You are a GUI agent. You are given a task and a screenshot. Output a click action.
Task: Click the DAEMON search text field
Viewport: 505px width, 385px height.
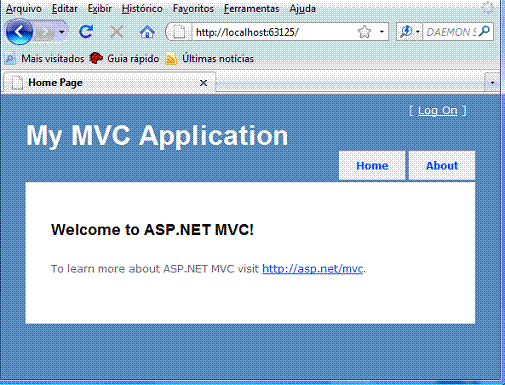(451, 32)
